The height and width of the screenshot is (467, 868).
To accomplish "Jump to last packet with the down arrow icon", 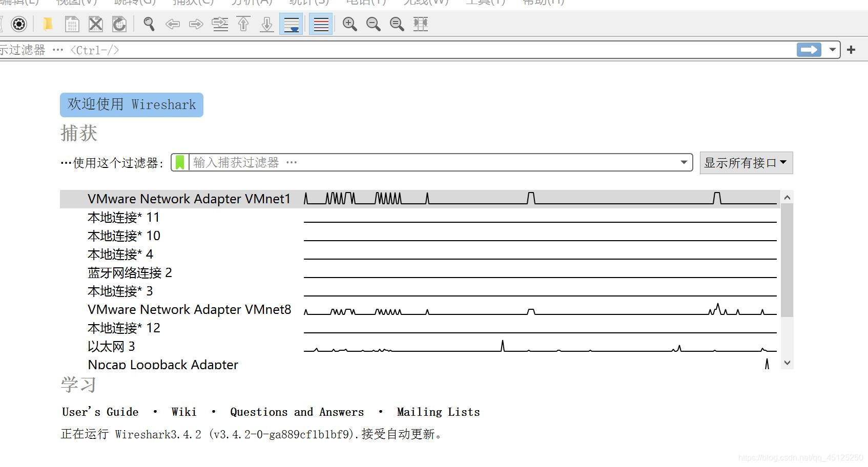I will coord(267,24).
